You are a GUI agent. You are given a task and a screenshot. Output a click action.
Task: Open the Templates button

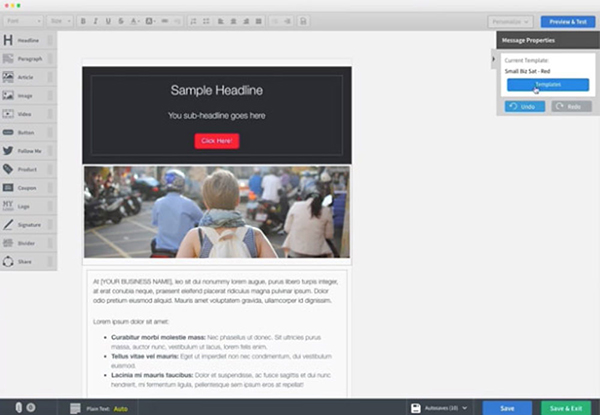coord(548,85)
